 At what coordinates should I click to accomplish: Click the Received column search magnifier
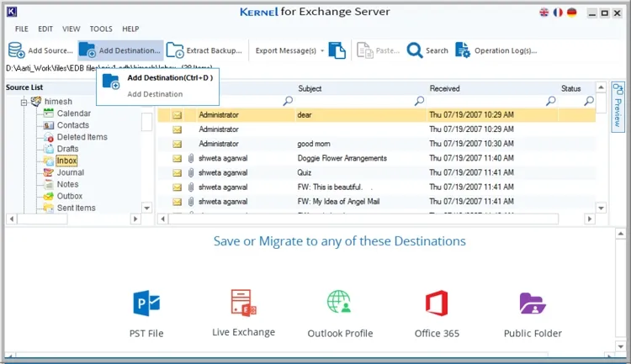[550, 101]
